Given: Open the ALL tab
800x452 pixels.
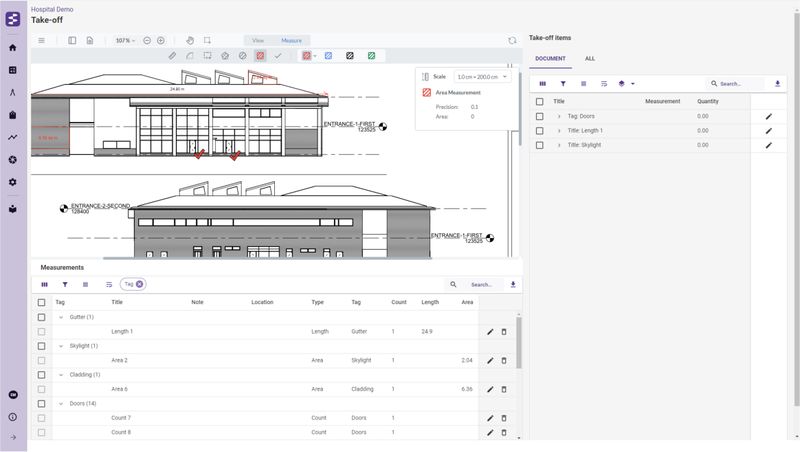Looking at the screenshot, I should coord(590,59).
